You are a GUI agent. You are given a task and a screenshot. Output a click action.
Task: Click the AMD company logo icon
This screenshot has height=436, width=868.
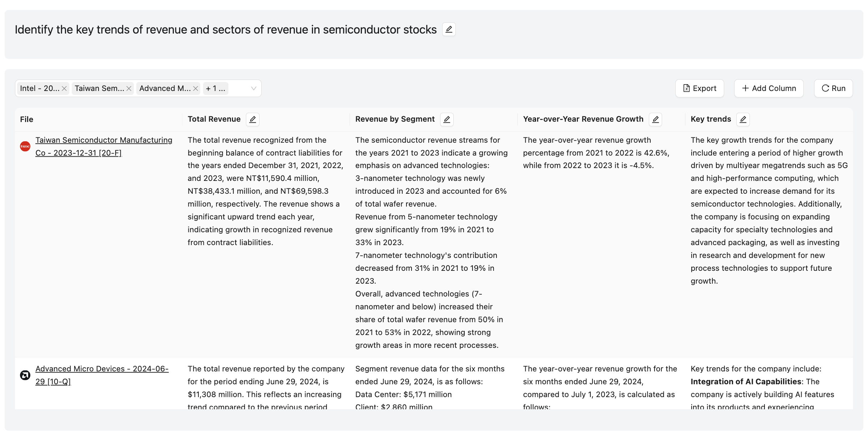25,375
